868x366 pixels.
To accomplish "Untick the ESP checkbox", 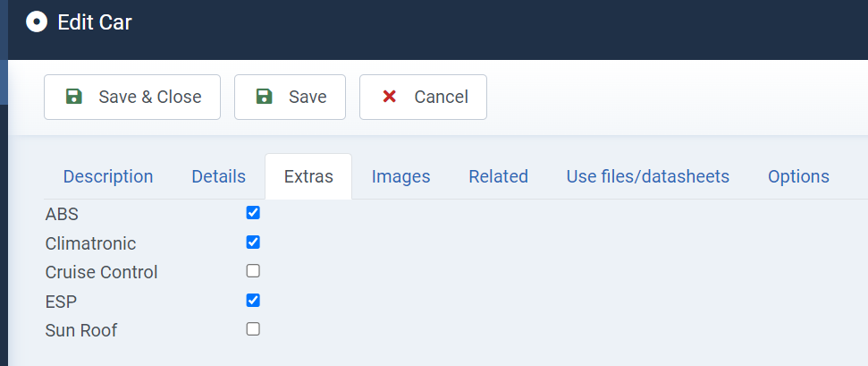I will point(253,301).
